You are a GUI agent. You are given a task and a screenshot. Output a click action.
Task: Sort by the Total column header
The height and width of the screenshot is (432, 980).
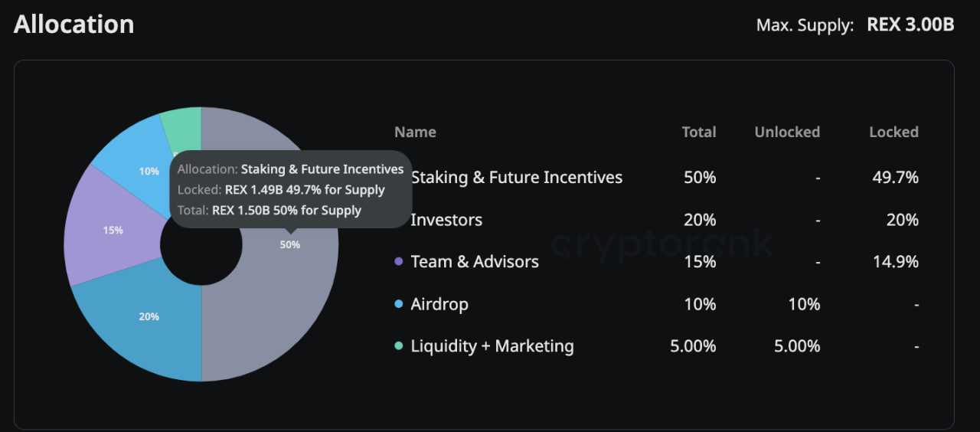pos(698,132)
